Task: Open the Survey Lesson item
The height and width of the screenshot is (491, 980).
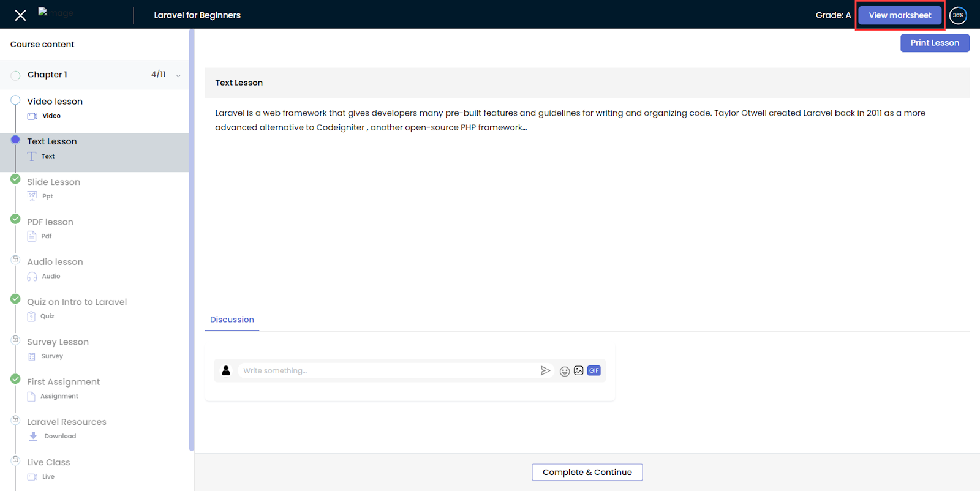Action: (58, 342)
